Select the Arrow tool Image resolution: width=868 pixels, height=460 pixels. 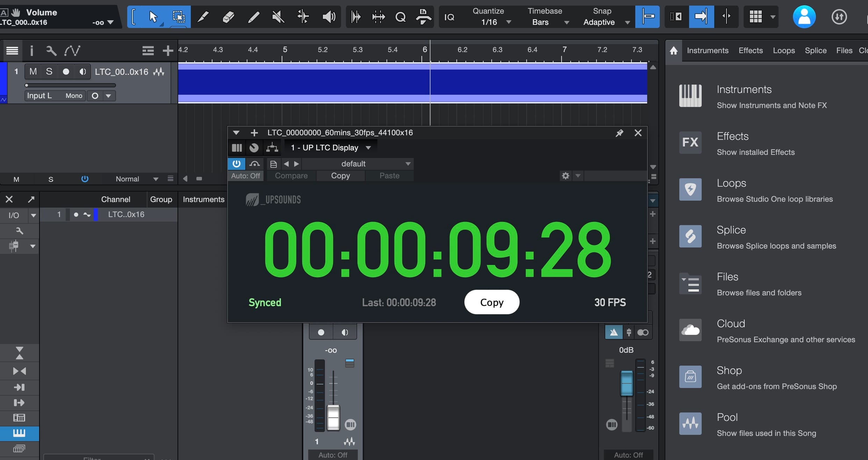pyautogui.click(x=153, y=17)
